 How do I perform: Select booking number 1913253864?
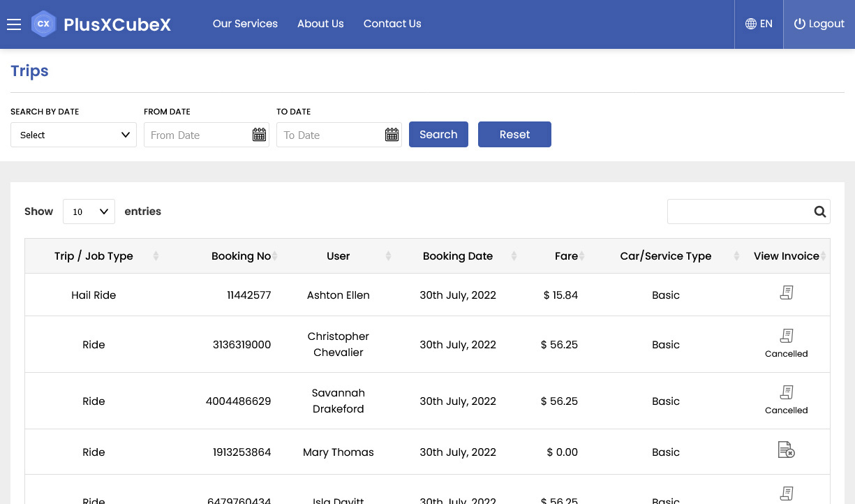242,452
